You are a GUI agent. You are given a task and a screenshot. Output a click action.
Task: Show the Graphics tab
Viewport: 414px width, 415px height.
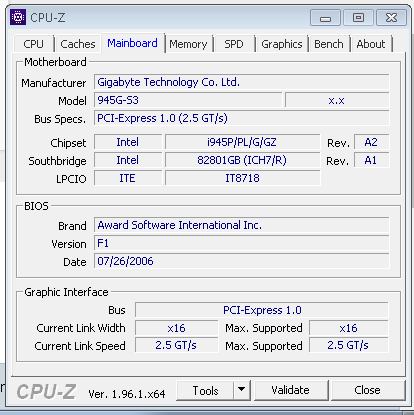(x=282, y=44)
